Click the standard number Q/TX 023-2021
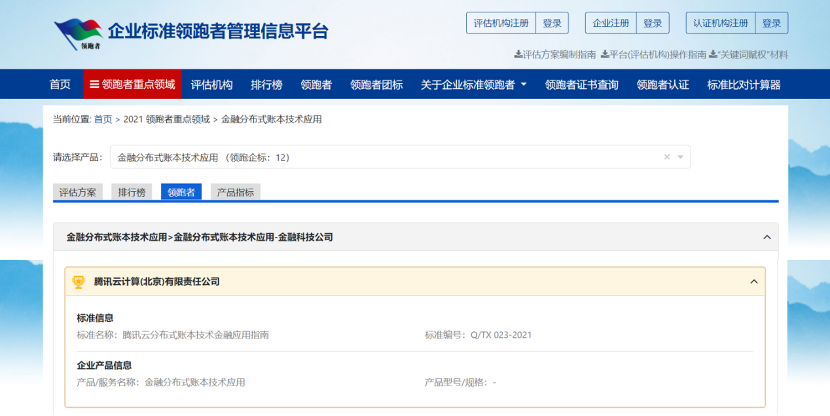The height and width of the screenshot is (416, 830). click(501, 335)
